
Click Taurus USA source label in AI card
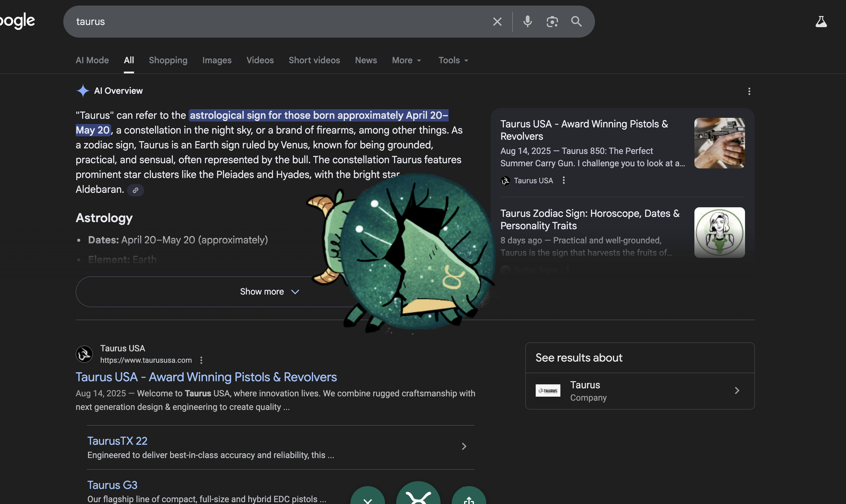[x=533, y=181]
